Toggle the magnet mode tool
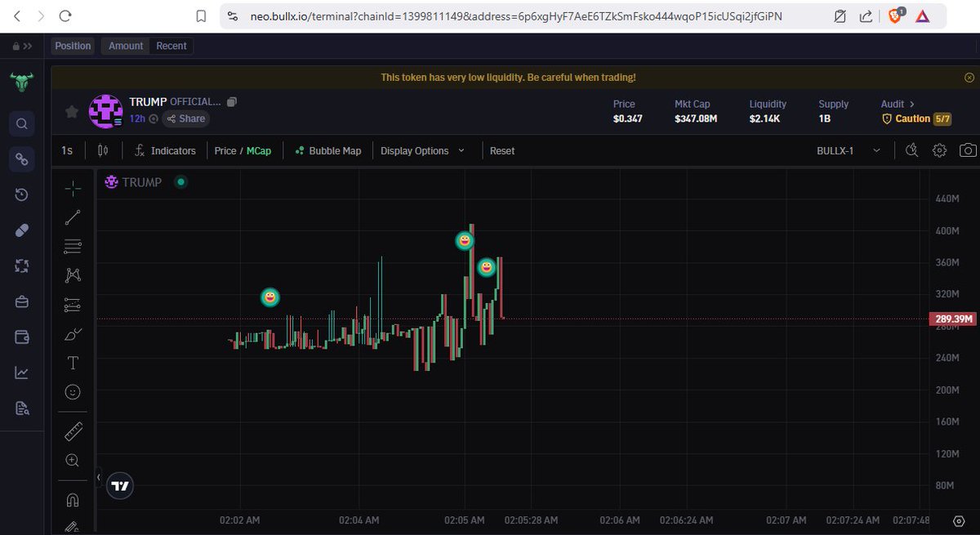The width and height of the screenshot is (980, 535). (x=73, y=499)
